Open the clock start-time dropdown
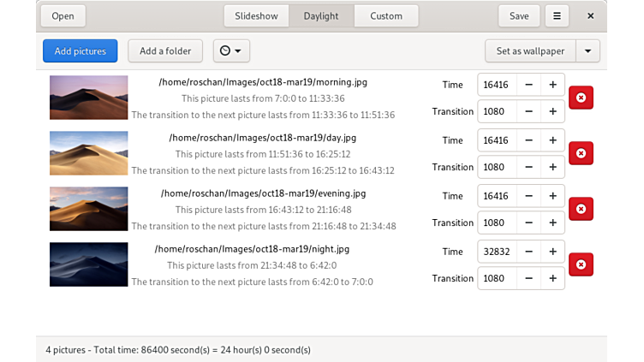644x362 pixels. [231, 50]
